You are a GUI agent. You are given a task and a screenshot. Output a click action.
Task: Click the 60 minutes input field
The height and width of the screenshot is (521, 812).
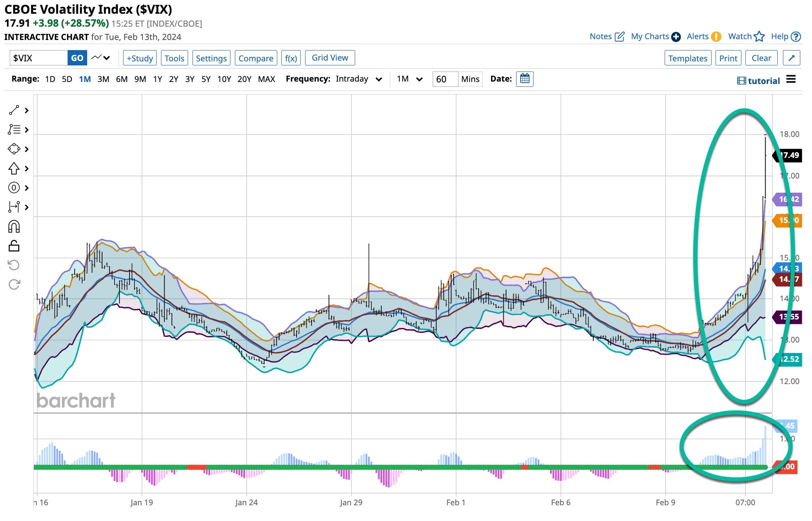tap(445, 79)
